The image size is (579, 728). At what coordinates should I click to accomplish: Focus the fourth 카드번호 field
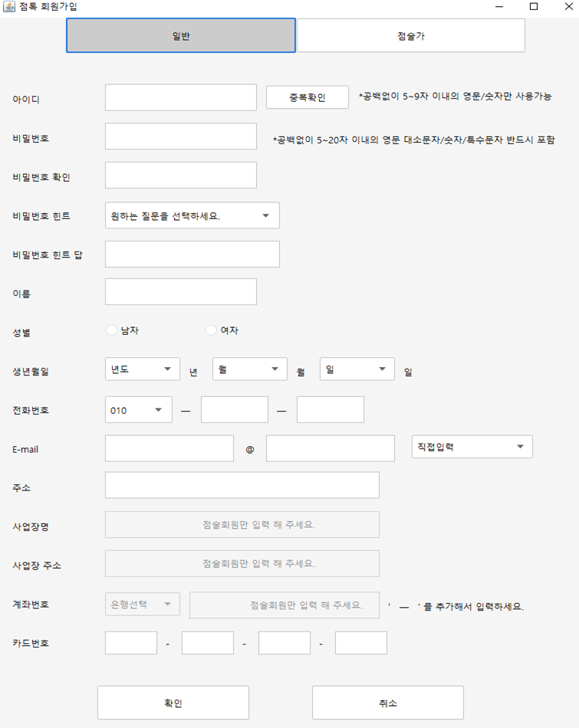pos(361,643)
